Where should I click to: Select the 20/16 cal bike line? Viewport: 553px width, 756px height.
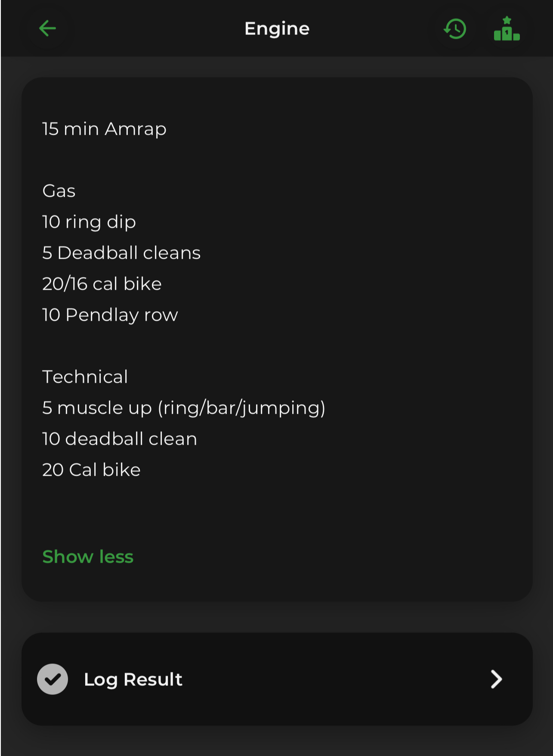click(x=102, y=284)
